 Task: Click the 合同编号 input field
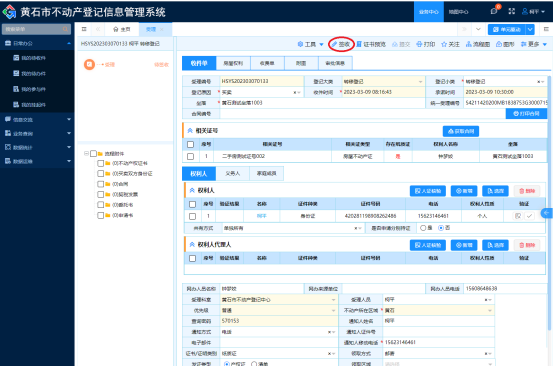click(363, 114)
